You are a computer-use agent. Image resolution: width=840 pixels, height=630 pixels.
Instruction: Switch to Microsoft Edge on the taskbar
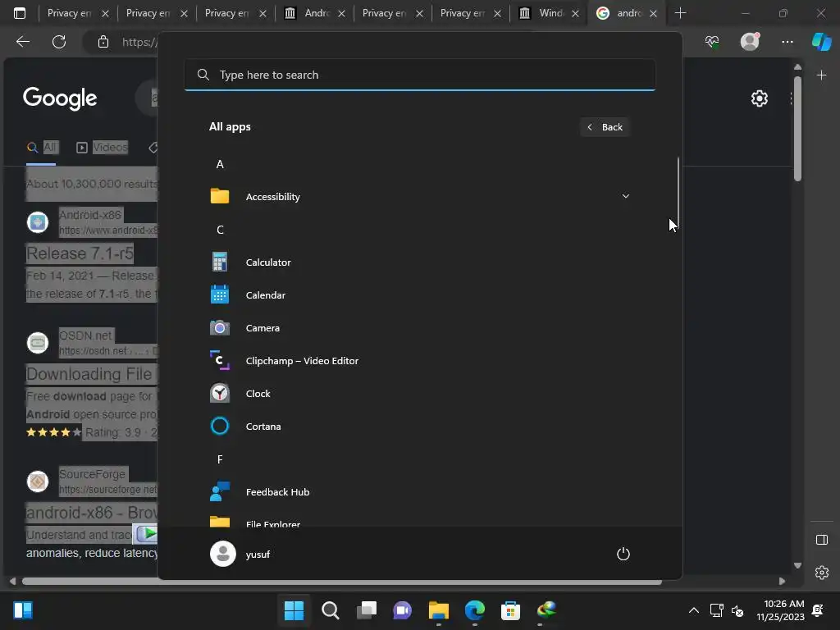475,610
